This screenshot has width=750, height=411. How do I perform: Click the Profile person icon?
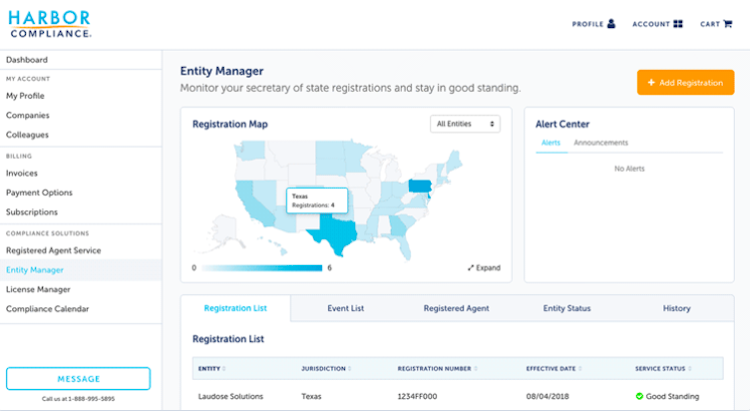click(611, 23)
